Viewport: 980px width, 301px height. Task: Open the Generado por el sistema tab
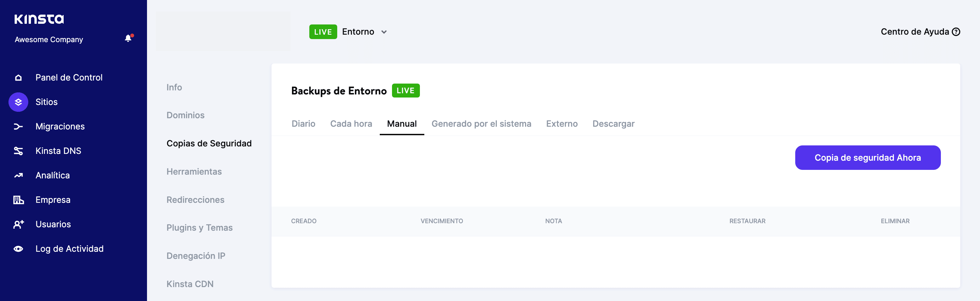[x=481, y=124]
